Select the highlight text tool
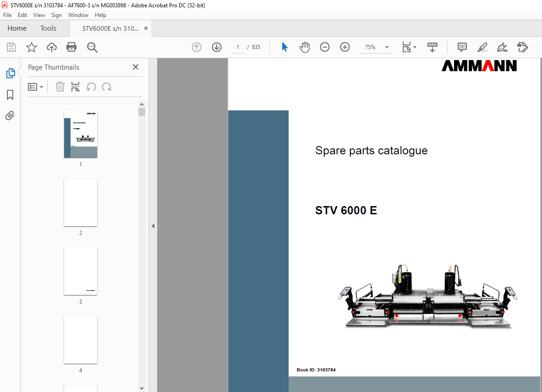 [482, 47]
